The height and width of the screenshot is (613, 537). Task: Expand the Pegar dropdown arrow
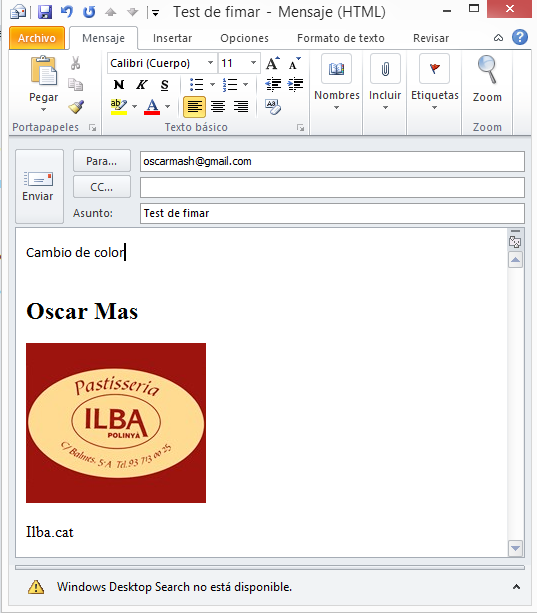(x=43, y=110)
